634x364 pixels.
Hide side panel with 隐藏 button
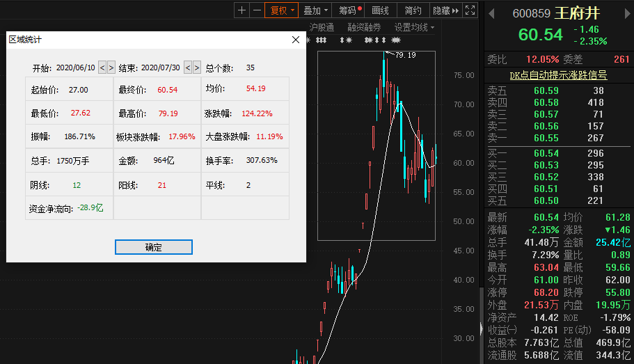point(445,10)
